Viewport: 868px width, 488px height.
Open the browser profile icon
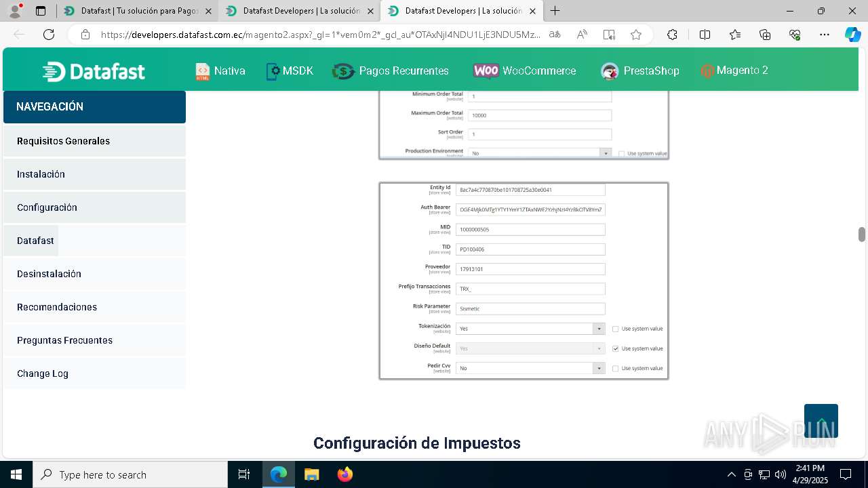tap(15, 11)
